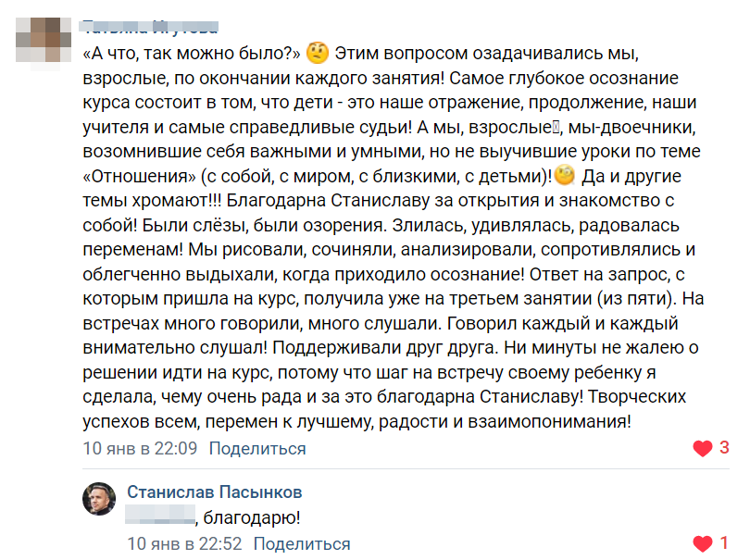The height and width of the screenshot is (560, 750).
Task: Like the long comment via the heart icon
Action: click(x=702, y=448)
